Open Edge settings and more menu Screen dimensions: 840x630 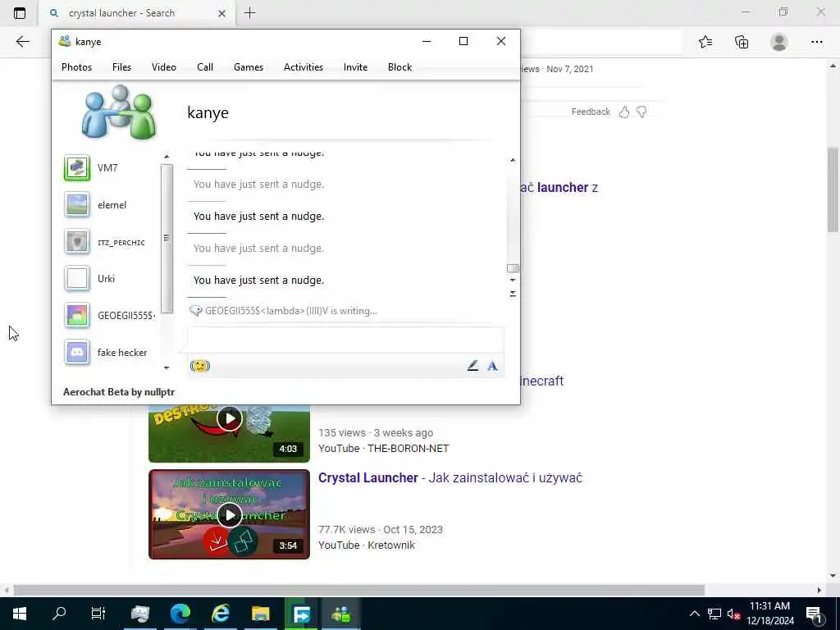click(x=817, y=42)
